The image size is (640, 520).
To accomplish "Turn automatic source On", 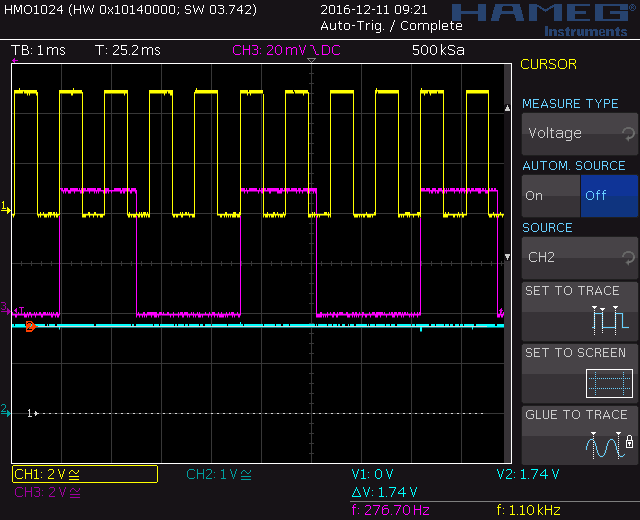I will click(551, 196).
